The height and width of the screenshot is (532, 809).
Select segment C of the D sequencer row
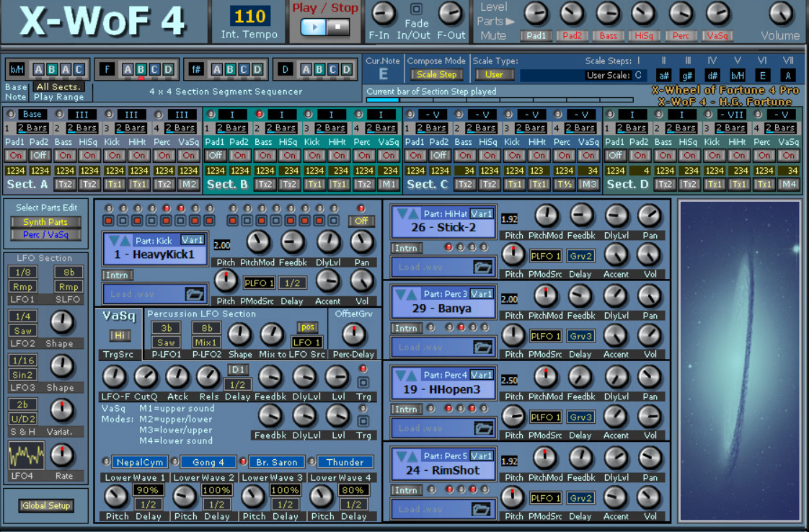(x=333, y=69)
